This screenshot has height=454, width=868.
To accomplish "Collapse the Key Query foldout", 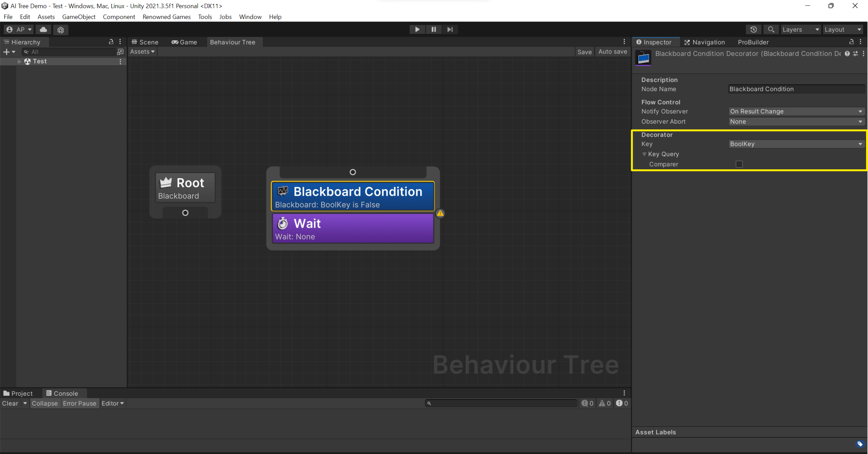I will 644,154.
